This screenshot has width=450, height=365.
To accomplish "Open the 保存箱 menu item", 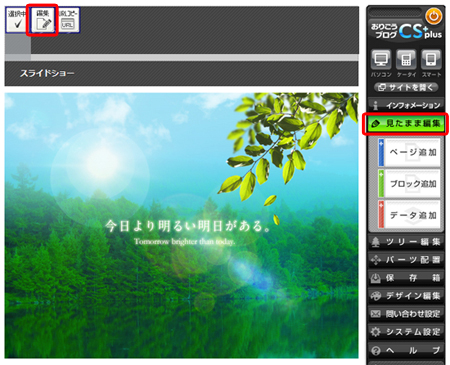I will (406, 278).
